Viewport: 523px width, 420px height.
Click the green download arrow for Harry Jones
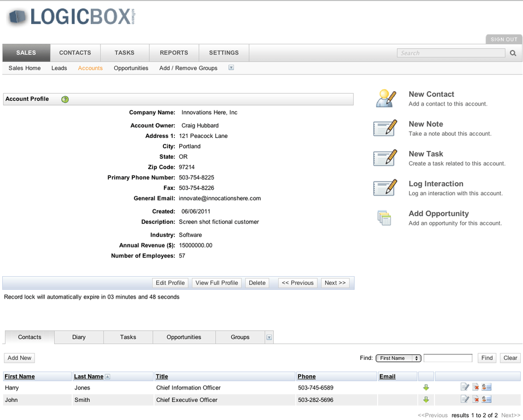pyautogui.click(x=426, y=387)
